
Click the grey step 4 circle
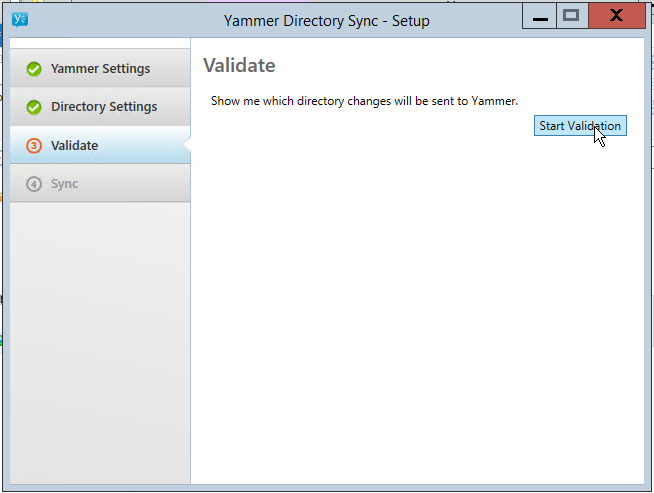(x=34, y=184)
